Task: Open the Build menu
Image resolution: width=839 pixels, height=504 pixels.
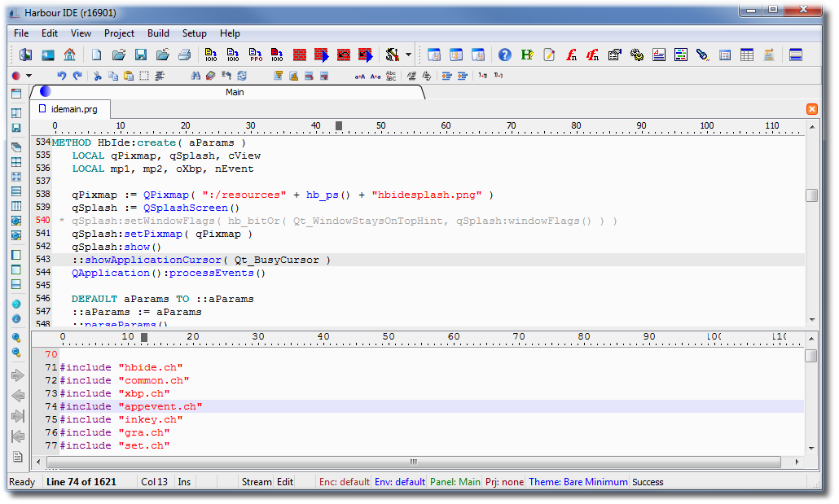Action: (x=158, y=33)
